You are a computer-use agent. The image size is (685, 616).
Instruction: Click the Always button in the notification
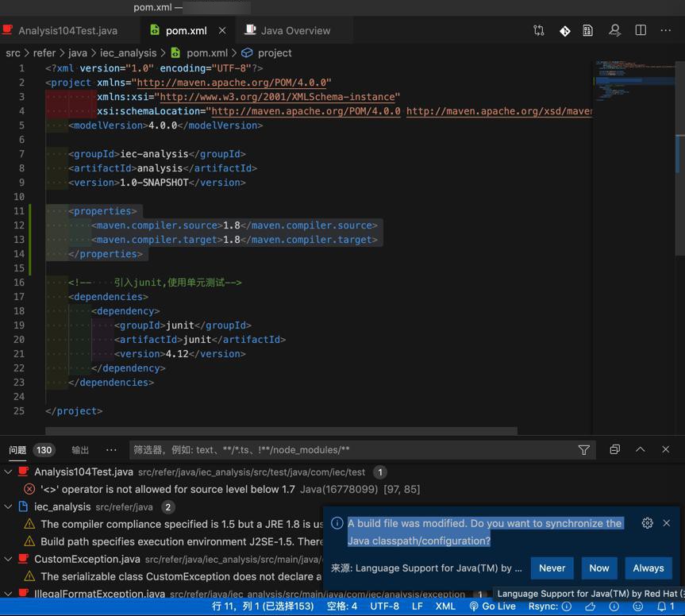[x=648, y=568]
